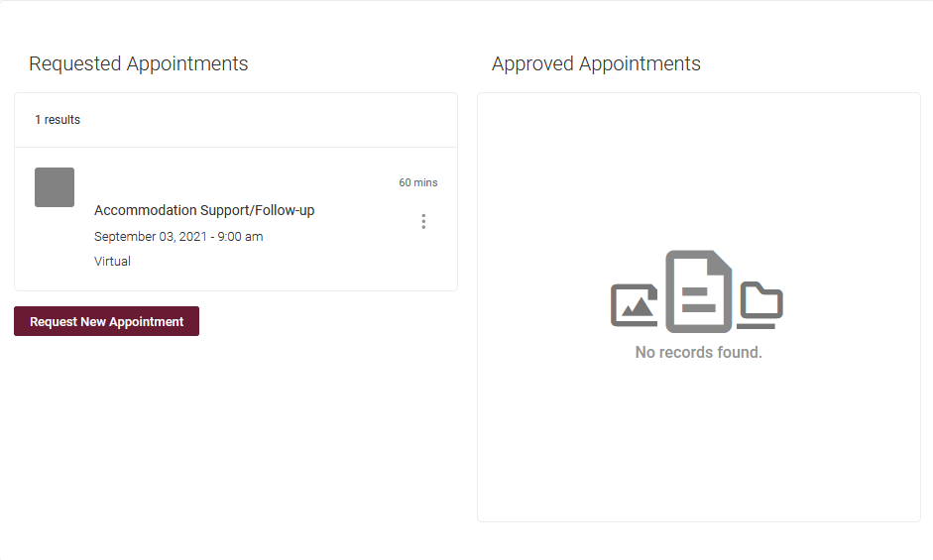Click the document icon above No records
The image size is (933, 560).
click(x=699, y=290)
